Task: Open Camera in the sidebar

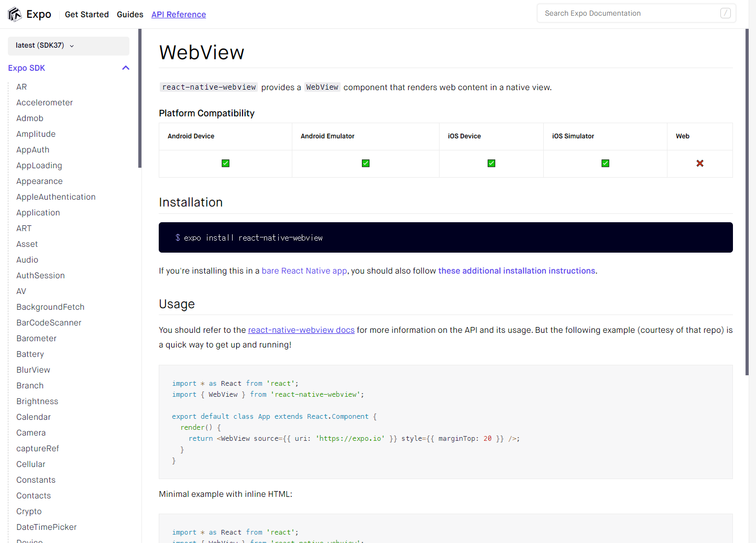Action: (x=31, y=433)
